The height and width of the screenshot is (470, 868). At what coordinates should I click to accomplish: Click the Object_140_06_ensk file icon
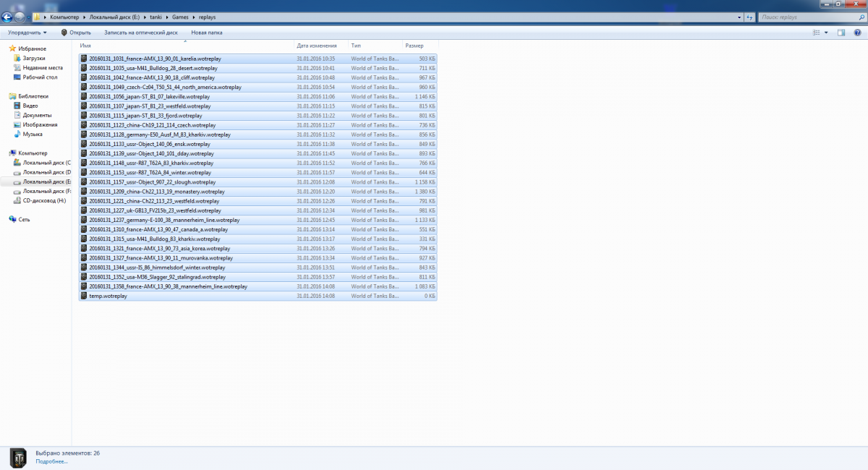[x=84, y=144]
